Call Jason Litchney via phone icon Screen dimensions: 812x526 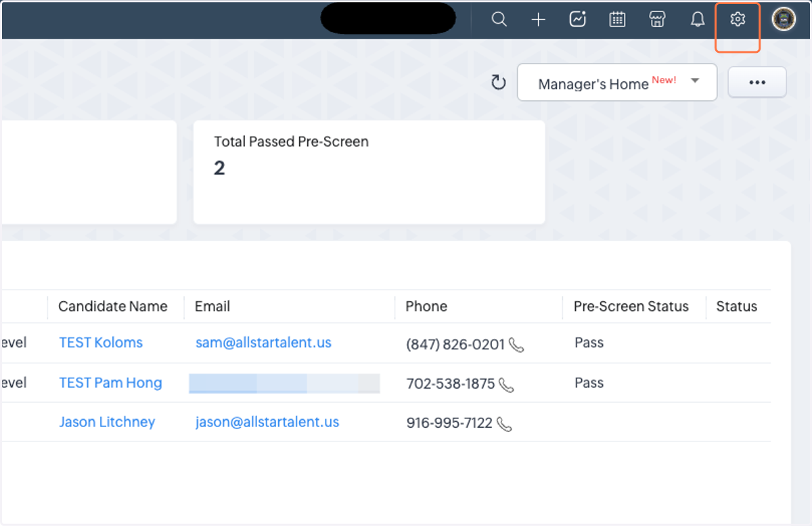pos(504,424)
